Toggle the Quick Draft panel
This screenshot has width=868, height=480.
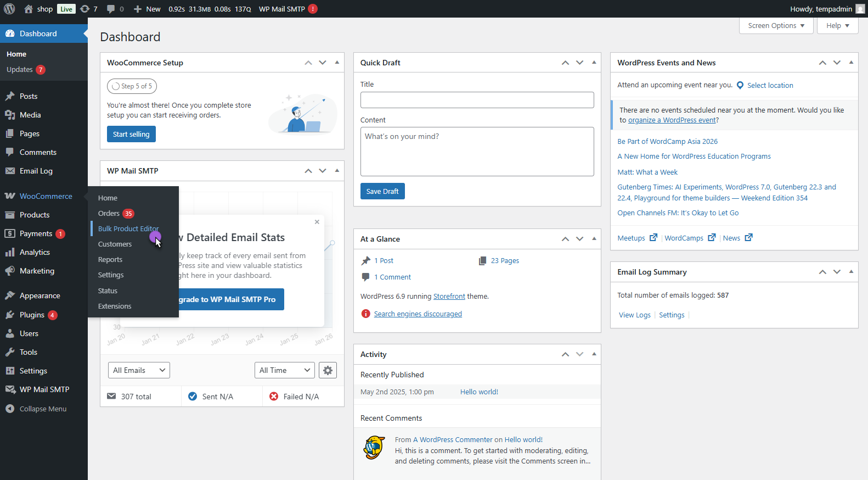(594, 63)
